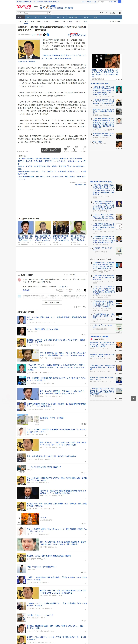Open the エンタメ category tab
This screenshot has height=644, width=138.
click(x=47, y=22)
